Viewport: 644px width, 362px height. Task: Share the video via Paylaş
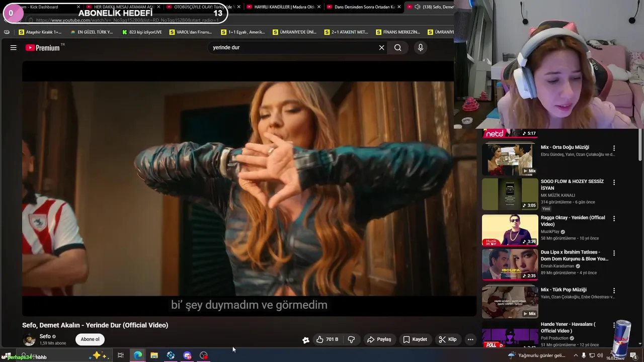click(x=379, y=339)
